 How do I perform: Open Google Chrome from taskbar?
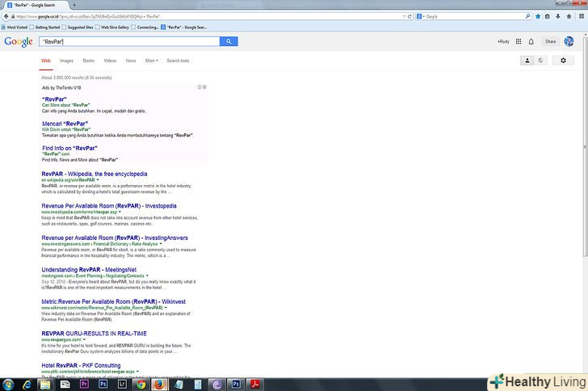[141, 385]
